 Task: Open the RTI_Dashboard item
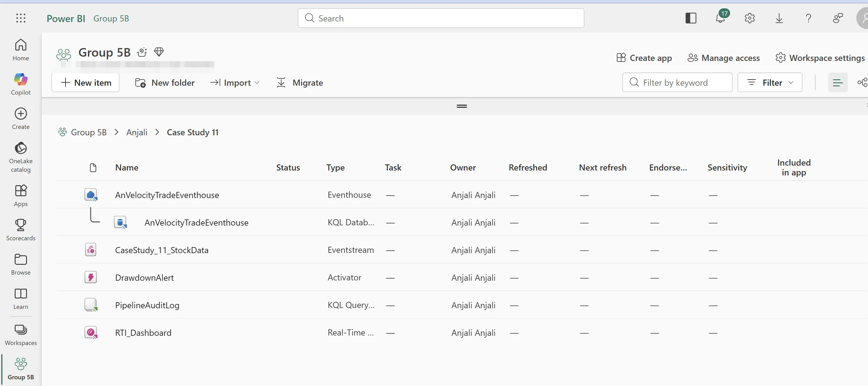[x=143, y=333]
